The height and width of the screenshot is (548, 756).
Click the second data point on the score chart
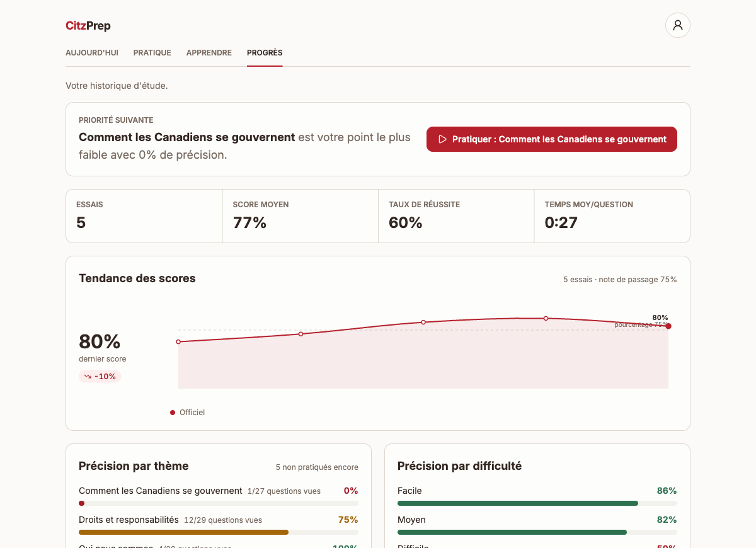301,334
